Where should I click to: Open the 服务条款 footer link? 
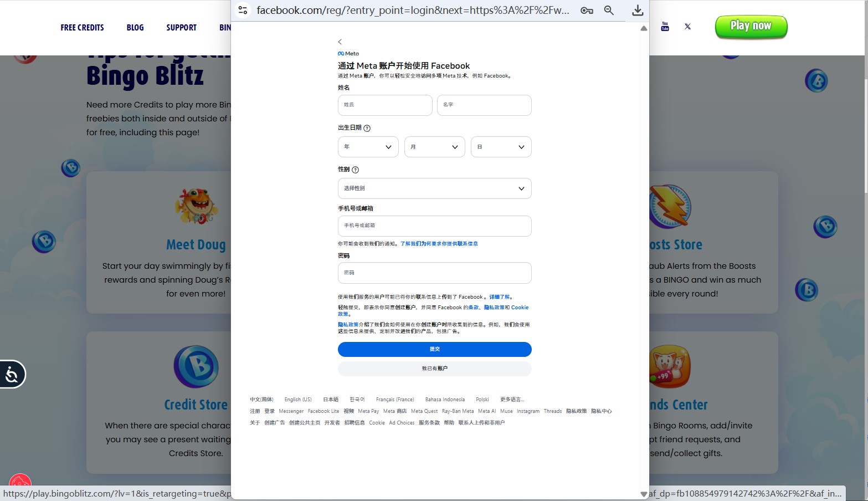[429, 423]
